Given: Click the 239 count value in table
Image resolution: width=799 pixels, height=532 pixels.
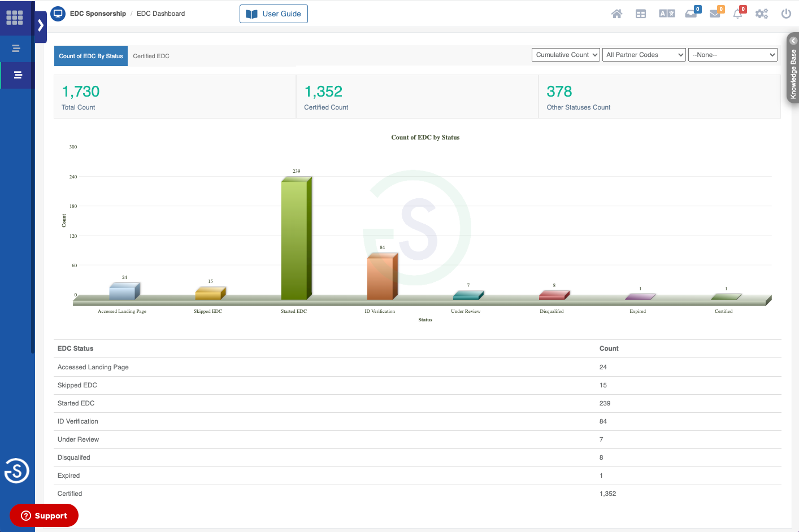Looking at the screenshot, I should [x=605, y=403].
